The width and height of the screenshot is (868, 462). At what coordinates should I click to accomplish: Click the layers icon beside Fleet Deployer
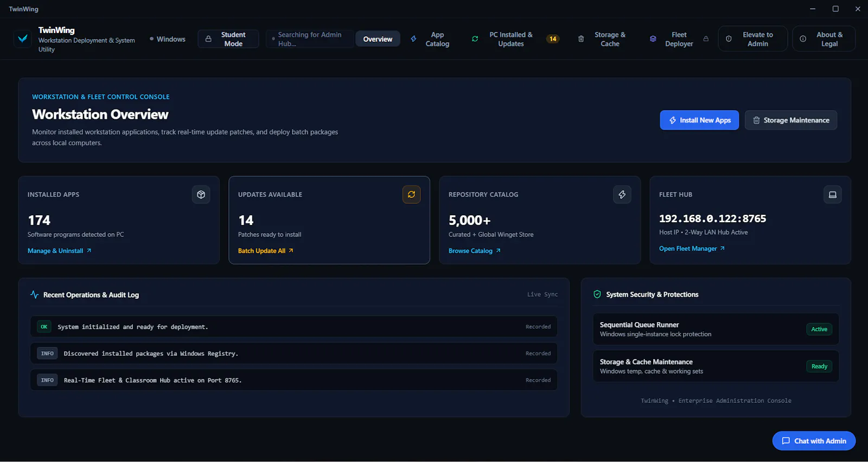pyautogui.click(x=653, y=39)
